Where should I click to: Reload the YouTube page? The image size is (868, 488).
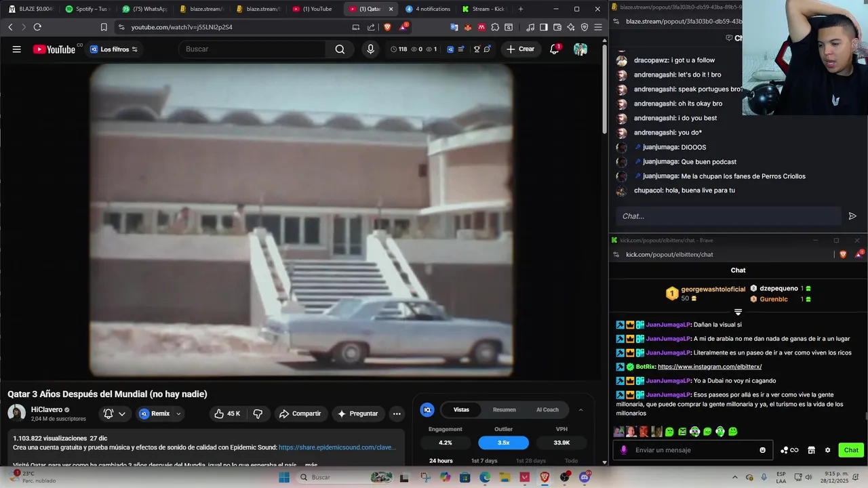(37, 27)
